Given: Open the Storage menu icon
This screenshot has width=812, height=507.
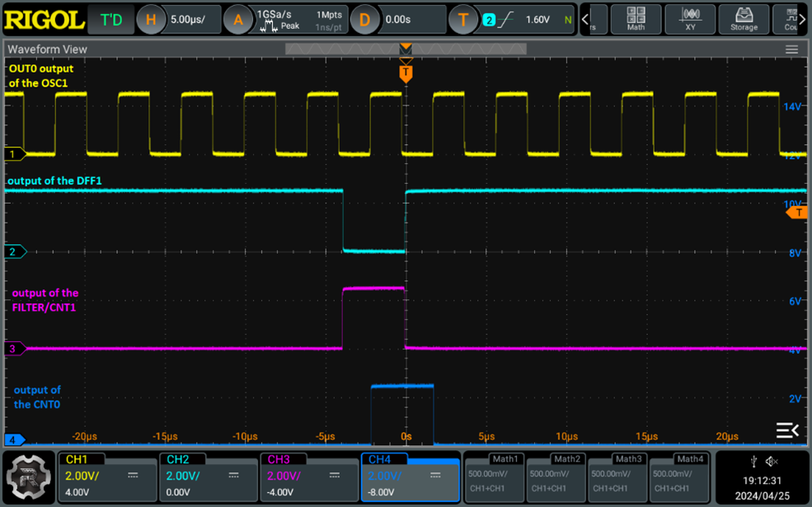Looking at the screenshot, I should point(743,19).
